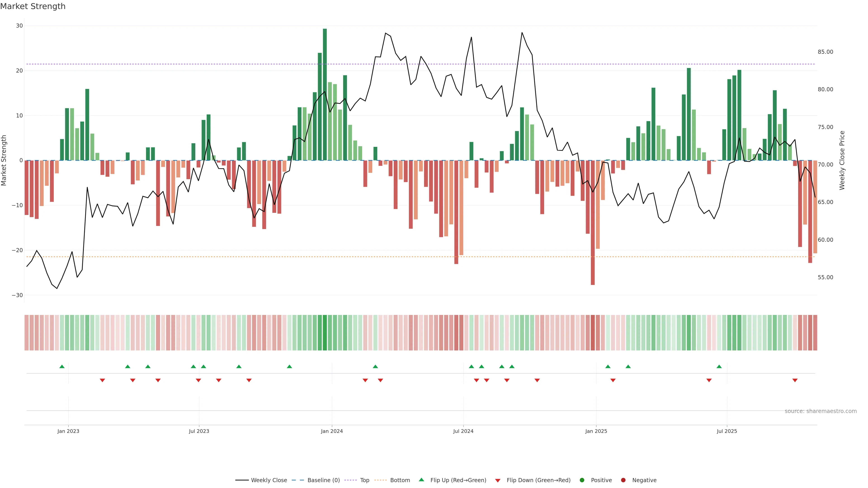This screenshot has width=868, height=488.
Task: Click the Jan 2024 axis label
Action: tap(332, 431)
